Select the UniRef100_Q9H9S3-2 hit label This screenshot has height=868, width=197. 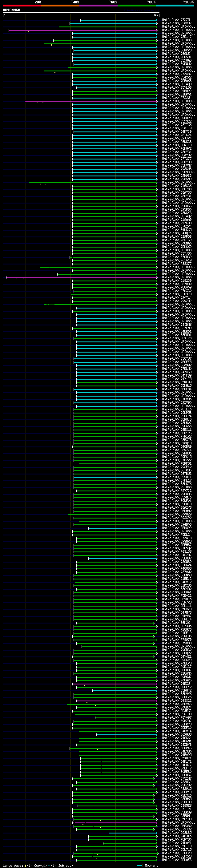(x=179, y=172)
